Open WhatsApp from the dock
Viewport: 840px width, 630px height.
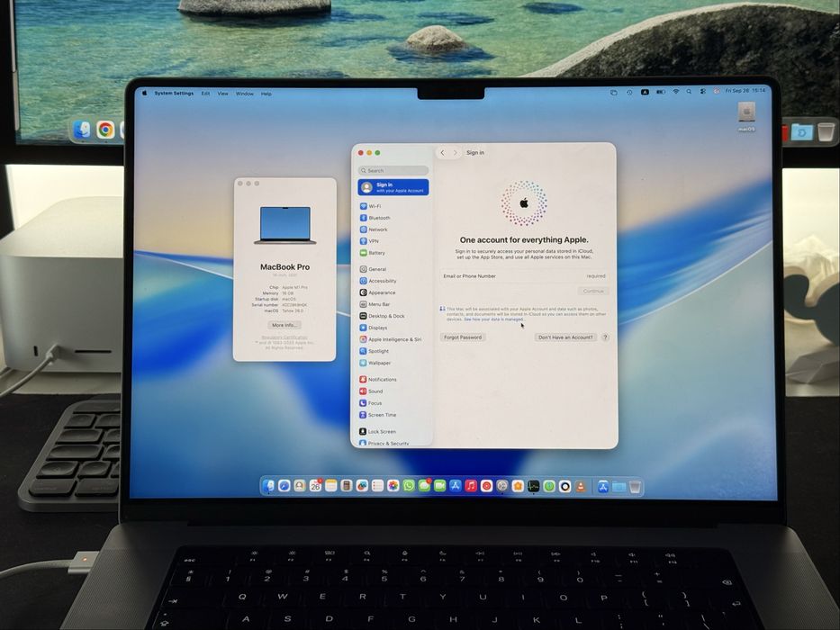tap(409, 486)
